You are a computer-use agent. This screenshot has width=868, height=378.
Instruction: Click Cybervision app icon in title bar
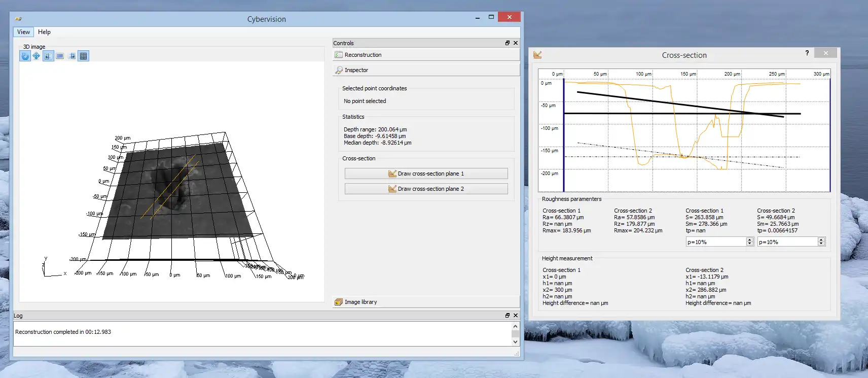(x=18, y=19)
